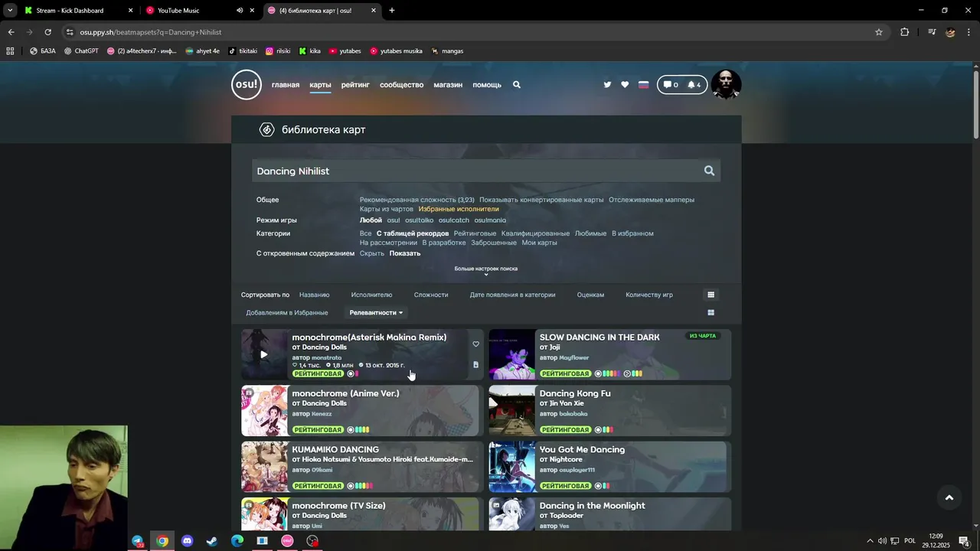Open the heart support icon in navbar
The image size is (980, 551).
coord(625,85)
